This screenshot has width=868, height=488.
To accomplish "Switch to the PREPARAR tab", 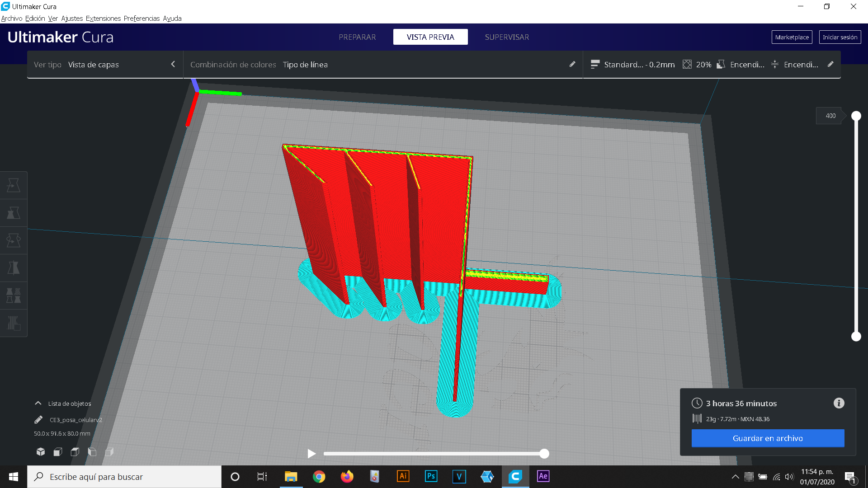I will pos(357,37).
